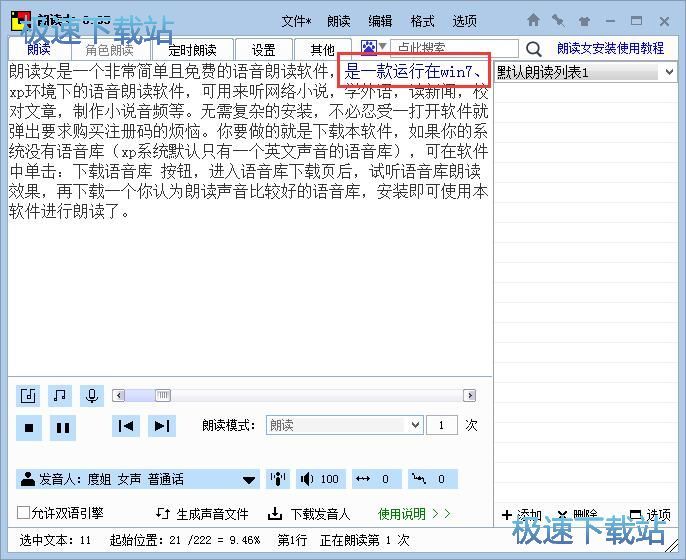This screenshot has height=560, width=686.
Task: Click the voice tuning icon beside 发音人
Action: point(278,479)
